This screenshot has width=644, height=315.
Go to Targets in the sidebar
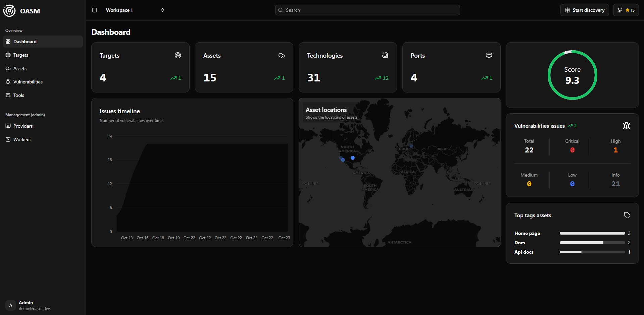pyautogui.click(x=21, y=55)
